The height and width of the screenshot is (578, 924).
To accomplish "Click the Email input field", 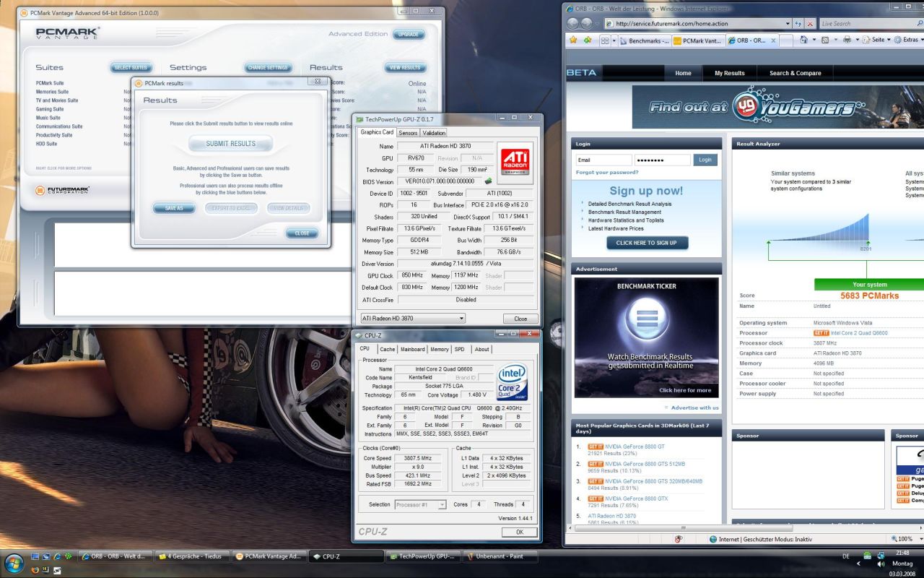I will [603, 160].
